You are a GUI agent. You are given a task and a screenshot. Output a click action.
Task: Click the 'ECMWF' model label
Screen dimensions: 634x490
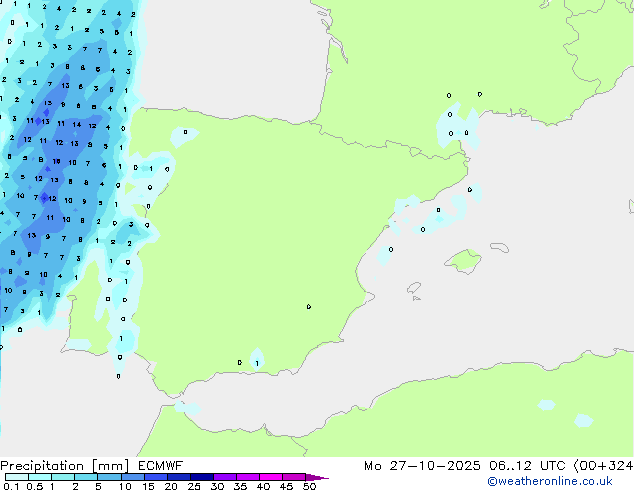coord(161,466)
